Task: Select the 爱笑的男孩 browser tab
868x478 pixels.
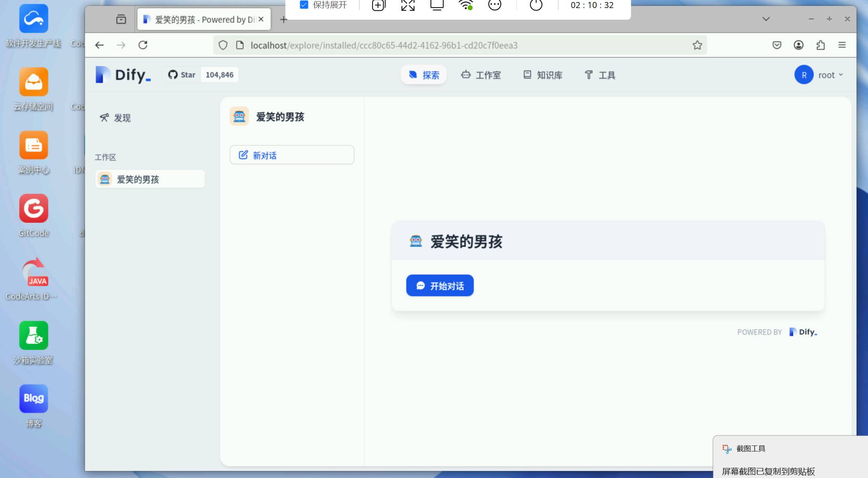Action: tap(204, 19)
